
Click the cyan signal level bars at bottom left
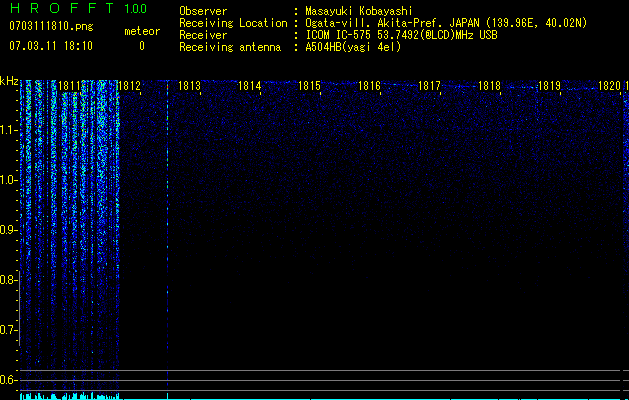70,396
